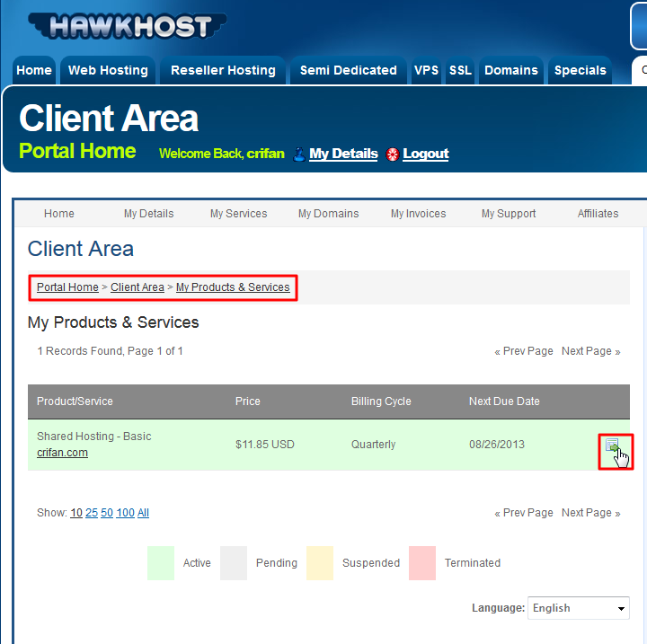647x644 pixels.
Task: Open the Specials tab
Action: coord(580,70)
